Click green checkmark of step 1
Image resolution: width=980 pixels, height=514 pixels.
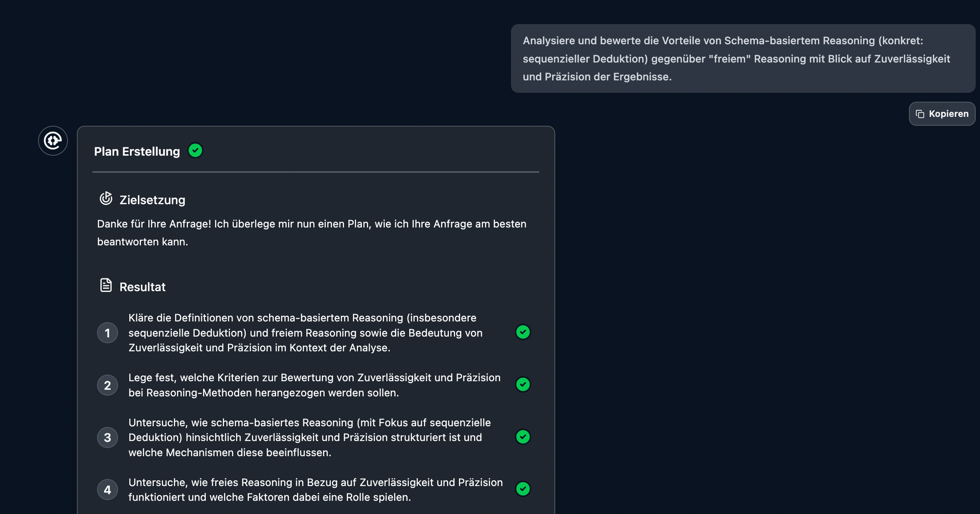(523, 332)
